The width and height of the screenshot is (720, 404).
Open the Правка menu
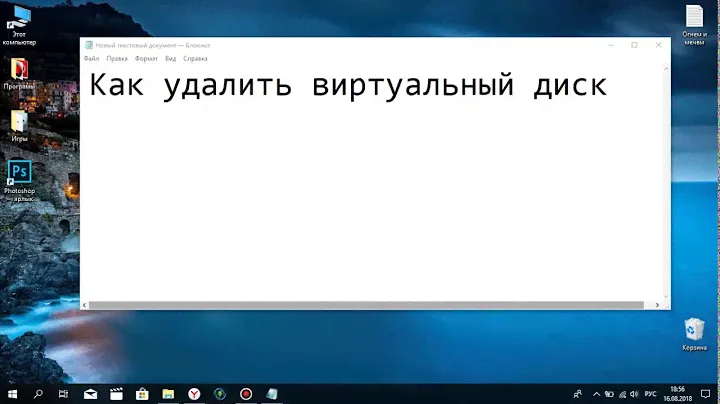pyautogui.click(x=117, y=59)
